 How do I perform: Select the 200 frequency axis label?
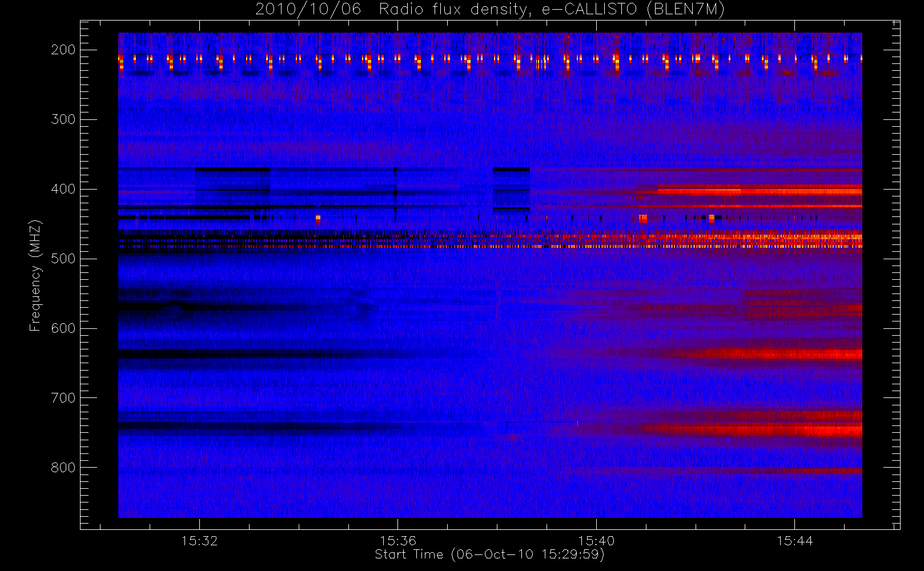(x=63, y=50)
